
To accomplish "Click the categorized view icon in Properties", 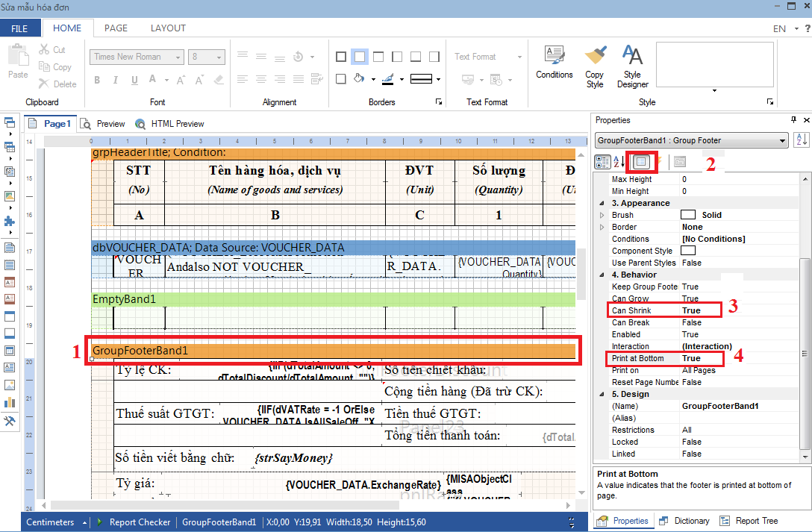I will click(x=602, y=162).
